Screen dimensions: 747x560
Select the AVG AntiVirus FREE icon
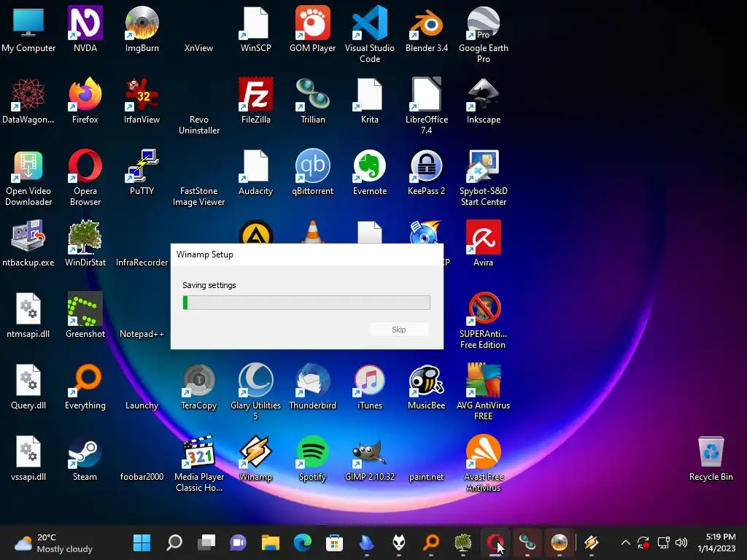point(483,380)
